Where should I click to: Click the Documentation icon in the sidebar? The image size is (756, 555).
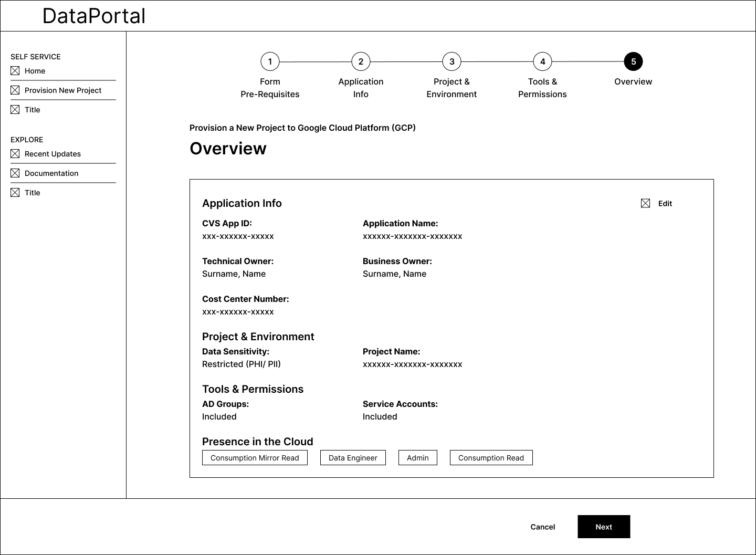(15, 172)
